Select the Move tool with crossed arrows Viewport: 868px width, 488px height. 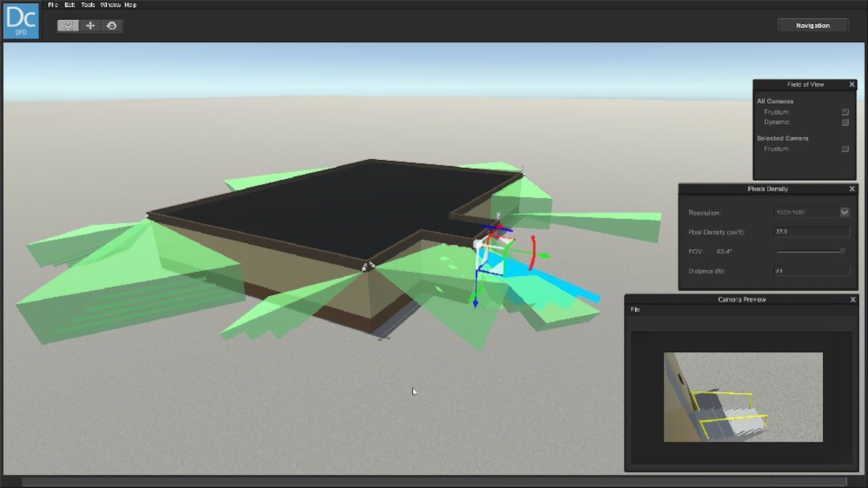pyautogui.click(x=90, y=26)
